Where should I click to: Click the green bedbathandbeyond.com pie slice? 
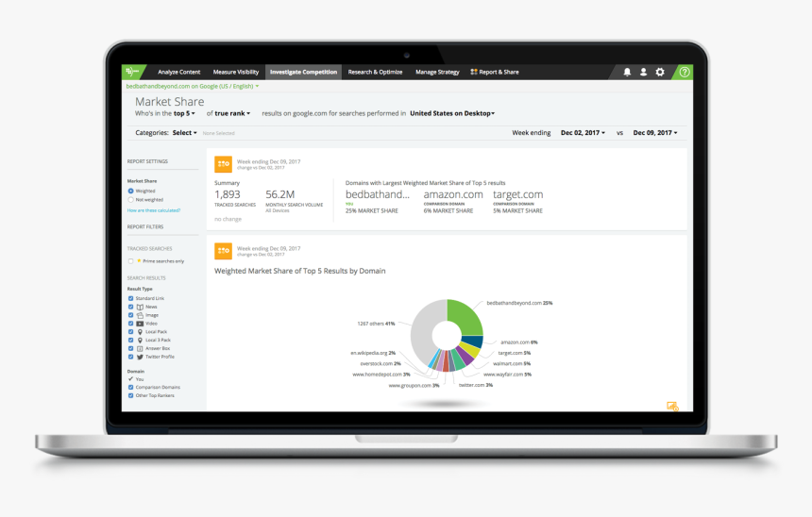pos(466,316)
